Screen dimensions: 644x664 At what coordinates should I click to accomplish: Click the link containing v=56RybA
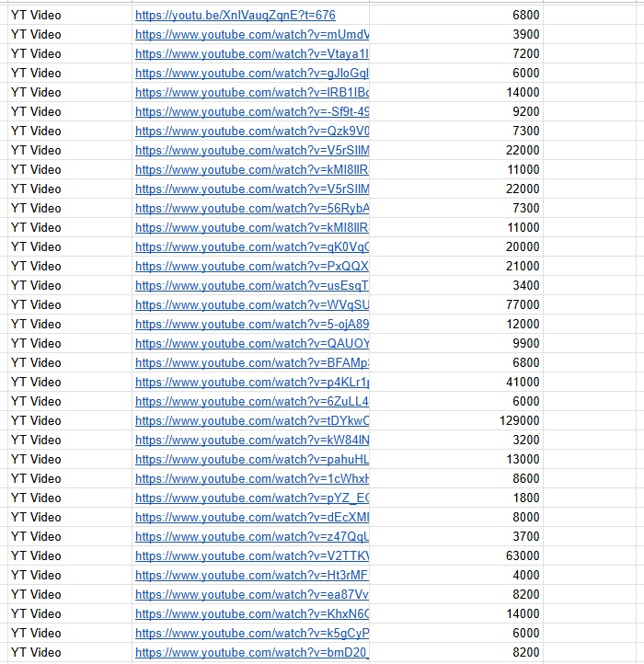251,208
